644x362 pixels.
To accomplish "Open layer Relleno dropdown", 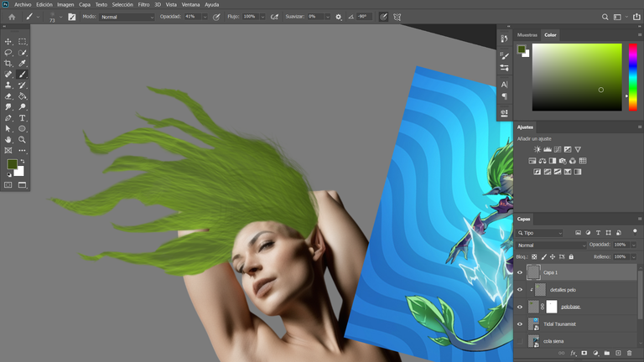I will click(634, 257).
